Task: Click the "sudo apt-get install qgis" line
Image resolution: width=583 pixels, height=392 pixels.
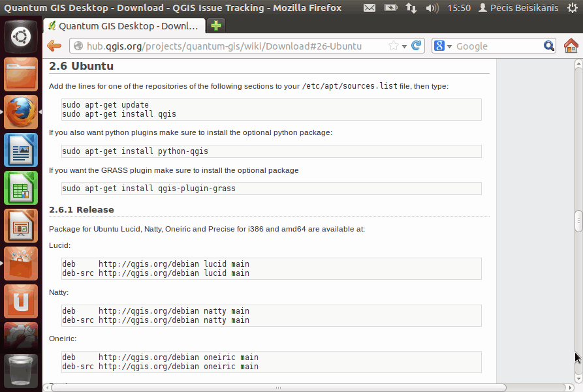Action: point(119,114)
